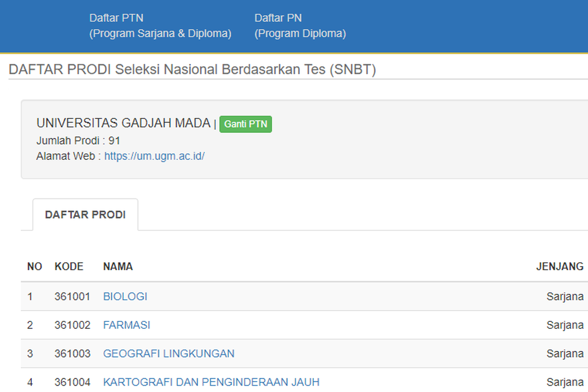Click the Jumlah Prodi : 91 text
Image resolution: width=588 pixels, height=392 pixels.
78,141
